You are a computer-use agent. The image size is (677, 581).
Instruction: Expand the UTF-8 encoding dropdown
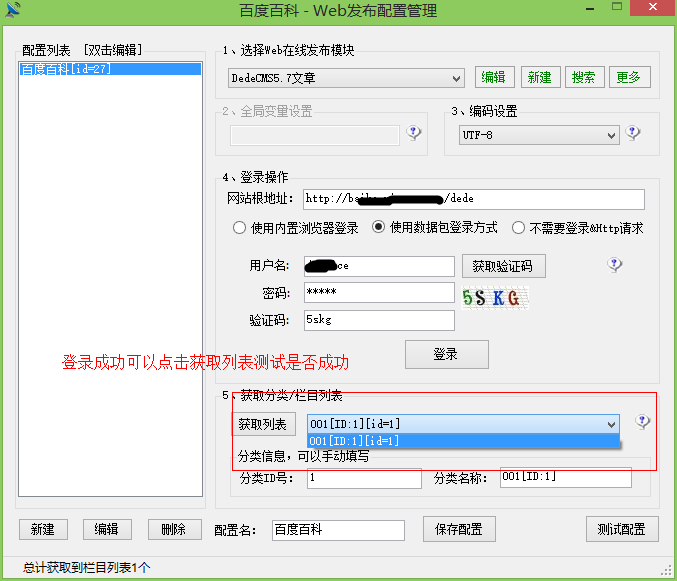point(611,135)
